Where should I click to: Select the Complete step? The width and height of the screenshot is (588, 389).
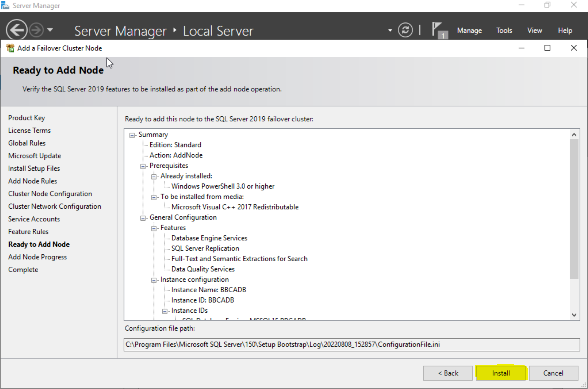click(23, 270)
